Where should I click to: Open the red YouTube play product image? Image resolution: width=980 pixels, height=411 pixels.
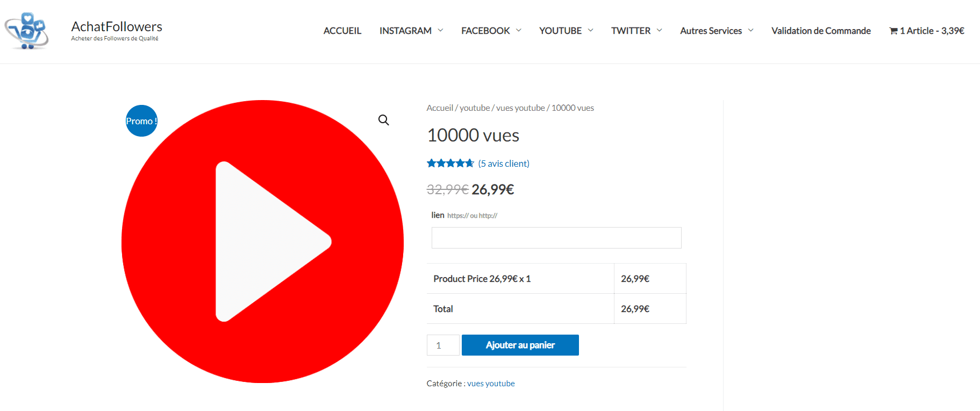click(262, 242)
